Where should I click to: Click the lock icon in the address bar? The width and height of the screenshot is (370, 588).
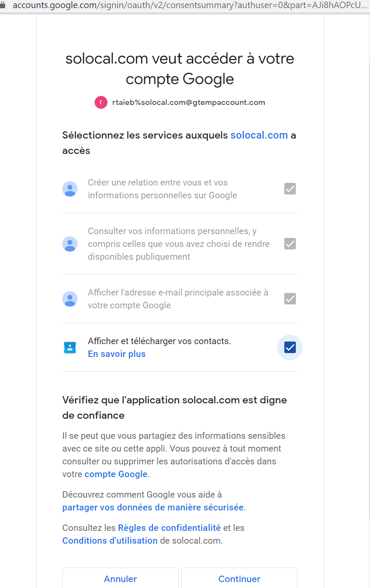pyautogui.click(x=3, y=6)
